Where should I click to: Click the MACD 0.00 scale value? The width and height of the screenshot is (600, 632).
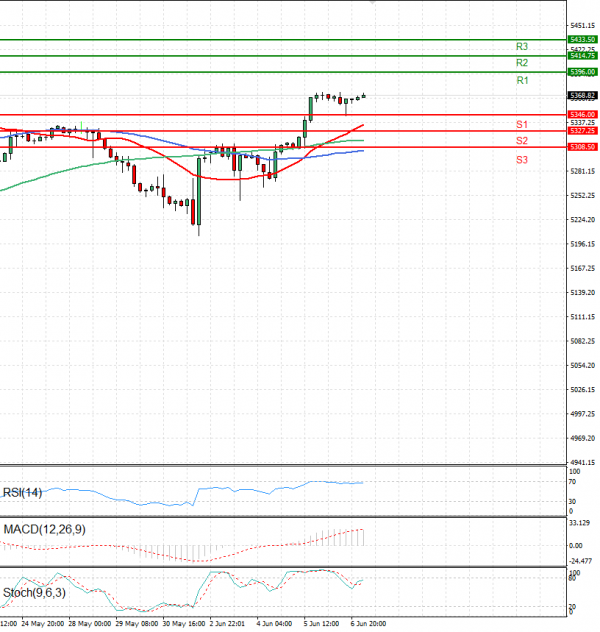point(575,545)
